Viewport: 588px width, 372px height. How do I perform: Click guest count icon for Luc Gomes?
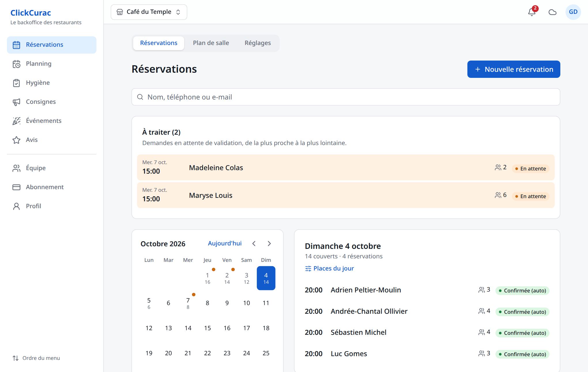[x=481, y=354]
